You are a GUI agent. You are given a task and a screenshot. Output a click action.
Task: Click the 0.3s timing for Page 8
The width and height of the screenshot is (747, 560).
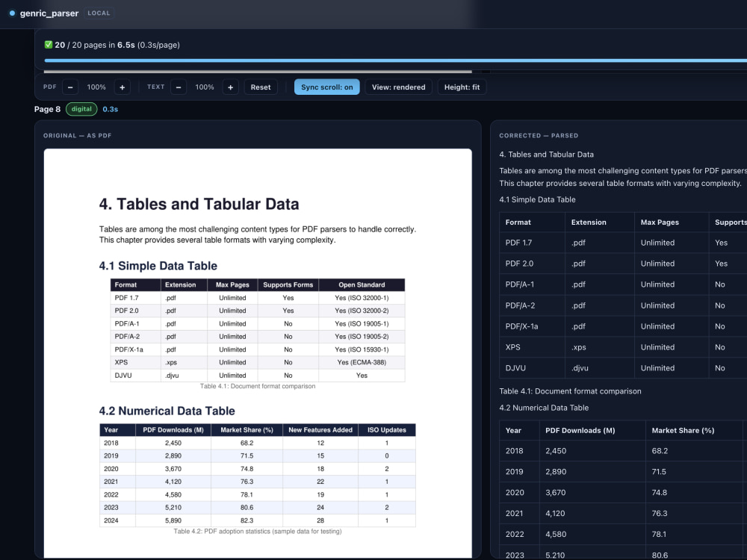tap(110, 109)
